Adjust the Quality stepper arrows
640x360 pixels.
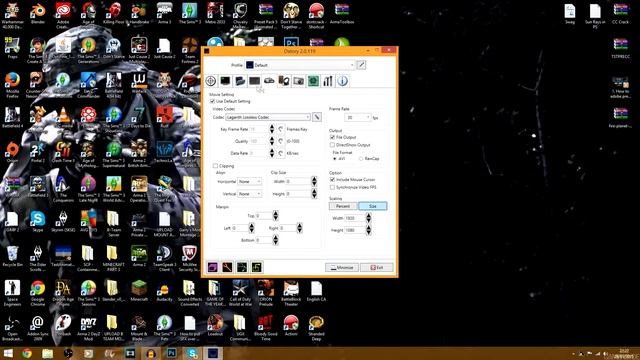[x=272, y=141]
